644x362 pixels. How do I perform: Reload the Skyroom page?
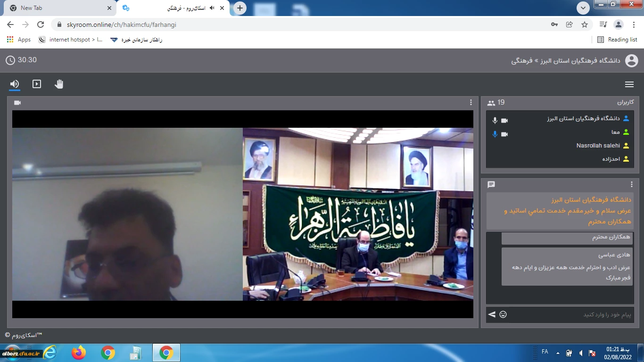41,25
